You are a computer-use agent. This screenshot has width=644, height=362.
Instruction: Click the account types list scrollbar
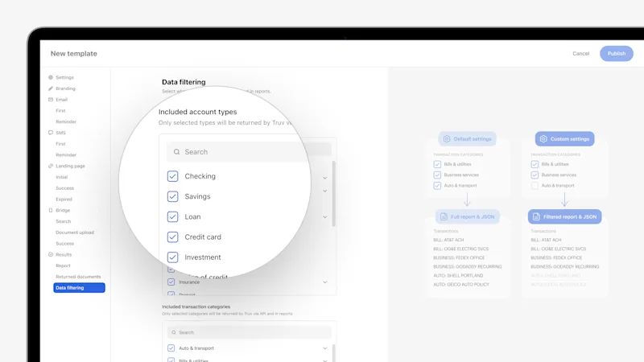[x=333, y=193]
